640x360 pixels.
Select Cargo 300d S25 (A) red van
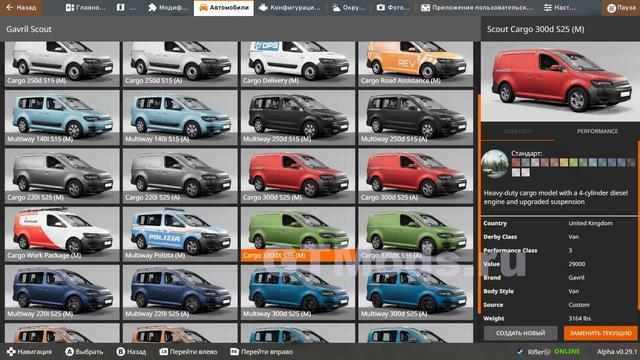tap(416, 176)
